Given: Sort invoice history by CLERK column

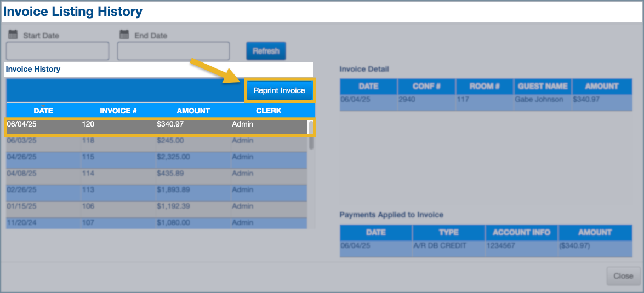Looking at the screenshot, I should pos(269,111).
